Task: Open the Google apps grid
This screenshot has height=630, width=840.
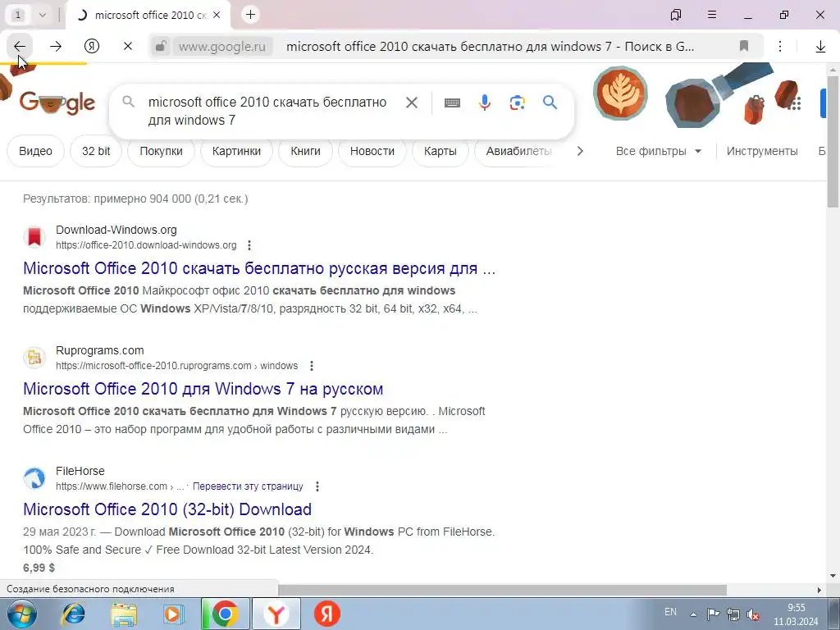Action: click(794, 103)
